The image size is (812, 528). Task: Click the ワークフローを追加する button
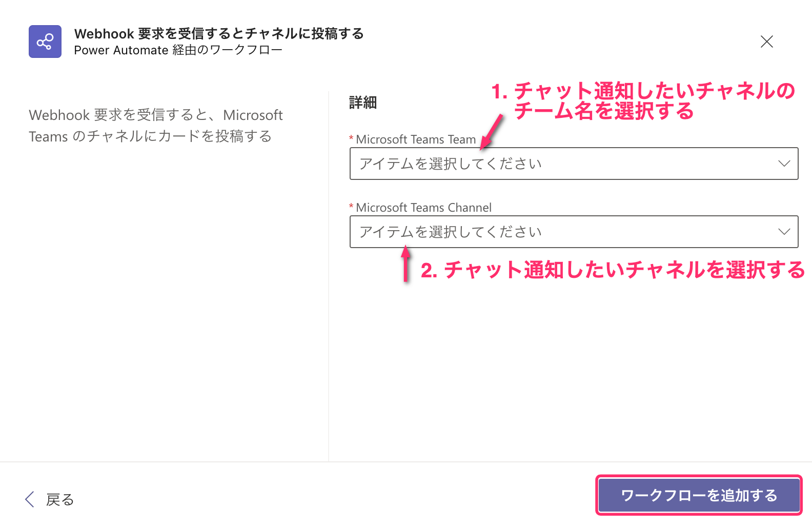coord(699,495)
